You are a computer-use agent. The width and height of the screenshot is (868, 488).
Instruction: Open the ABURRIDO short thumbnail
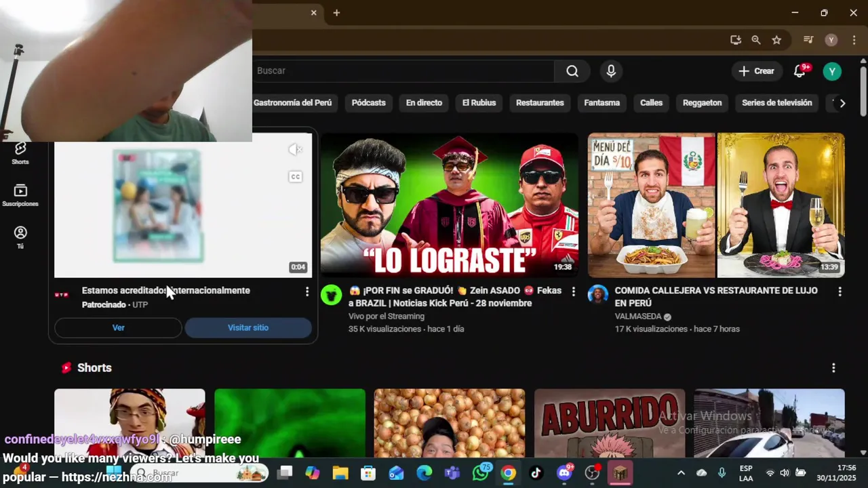tap(610, 423)
